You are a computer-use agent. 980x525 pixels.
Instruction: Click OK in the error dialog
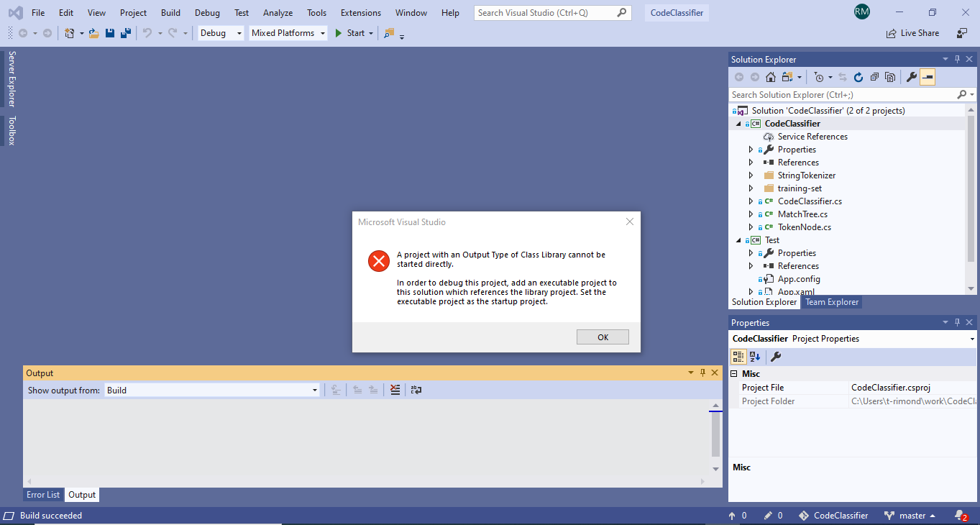point(603,337)
